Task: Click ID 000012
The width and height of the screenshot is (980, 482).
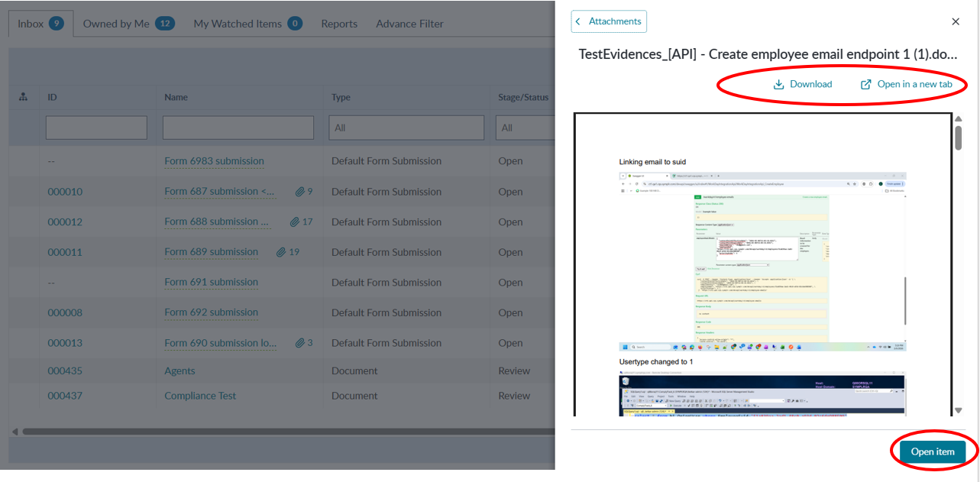Action: (x=65, y=222)
